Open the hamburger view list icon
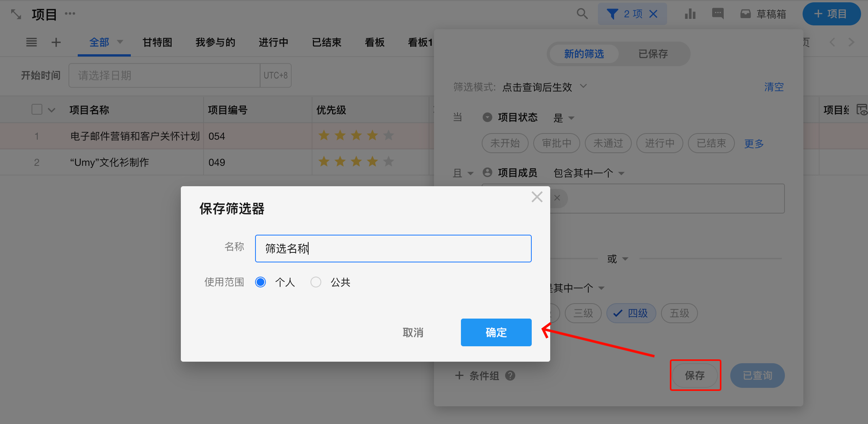Viewport: 868px width, 424px height. (x=32, y=42)
